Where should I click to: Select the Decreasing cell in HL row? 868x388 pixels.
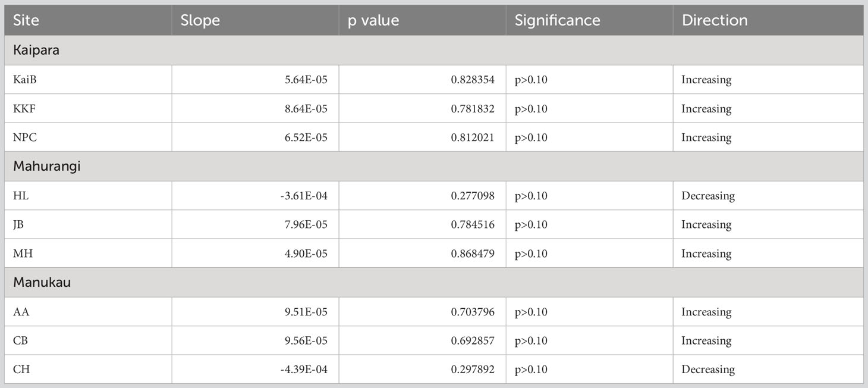(x=768, y=196)
